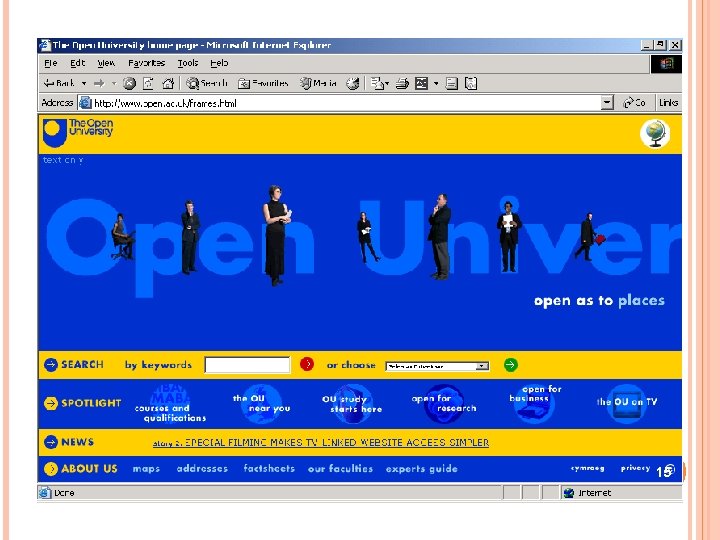The image size is (720, 540).
Task: Open the OU near you link
Action: pos(262,404)
